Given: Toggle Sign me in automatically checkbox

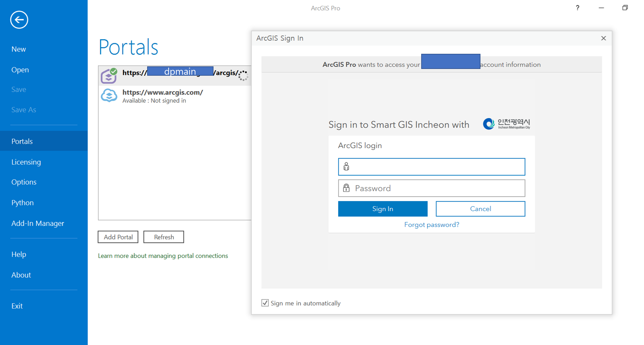Looking at the screenshot, I should click(x=265, y=303).
